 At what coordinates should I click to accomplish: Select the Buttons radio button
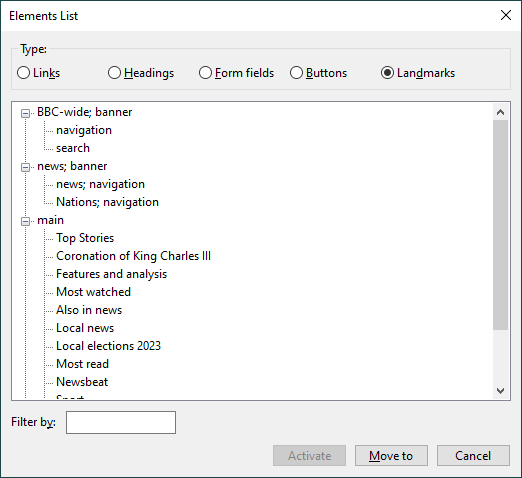296,73
